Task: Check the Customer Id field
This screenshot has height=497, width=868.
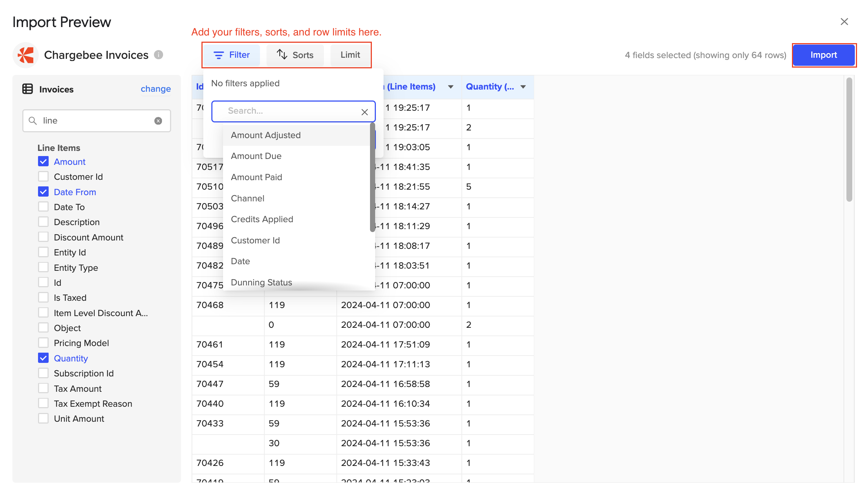Action: (43, 177)
